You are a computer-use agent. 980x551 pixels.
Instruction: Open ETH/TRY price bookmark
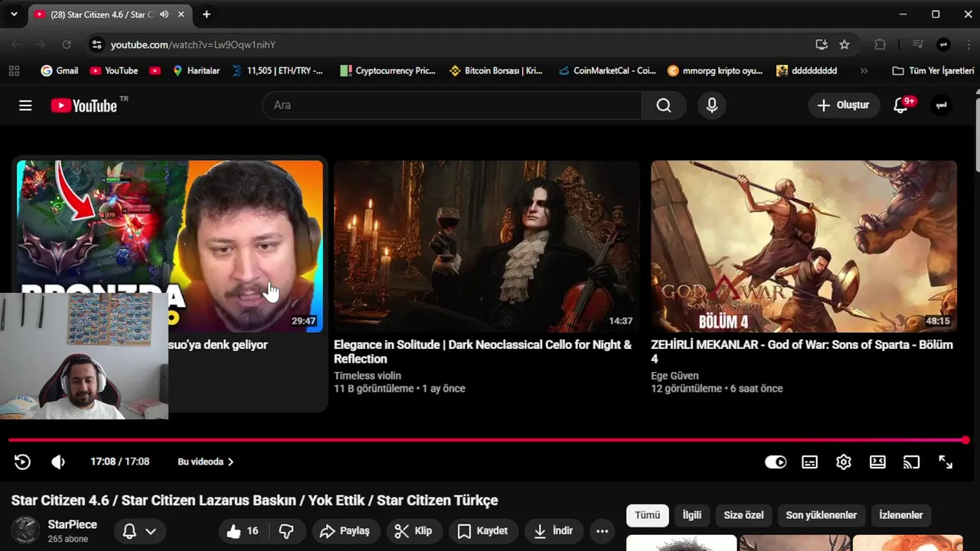coord(277,70)
